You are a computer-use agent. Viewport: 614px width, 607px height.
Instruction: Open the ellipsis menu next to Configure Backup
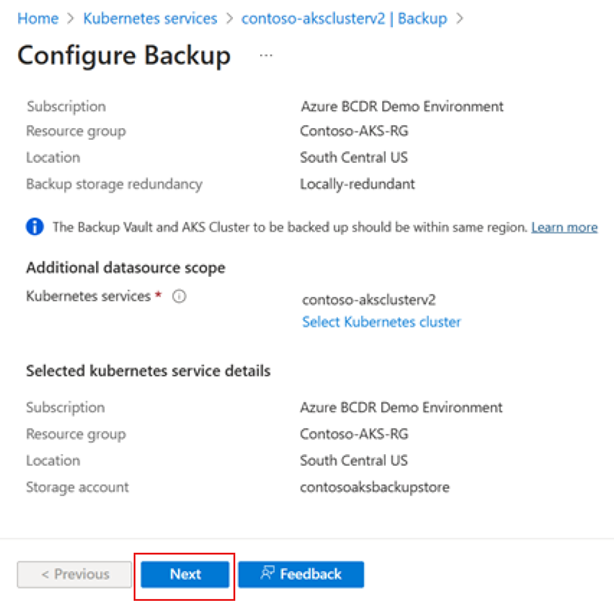(x=266, y=56)
